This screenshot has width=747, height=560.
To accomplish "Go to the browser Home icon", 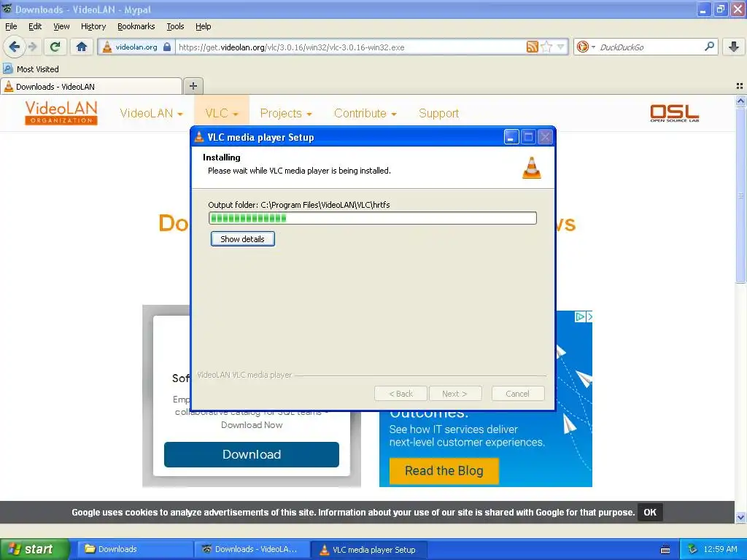I will (82, 47).
